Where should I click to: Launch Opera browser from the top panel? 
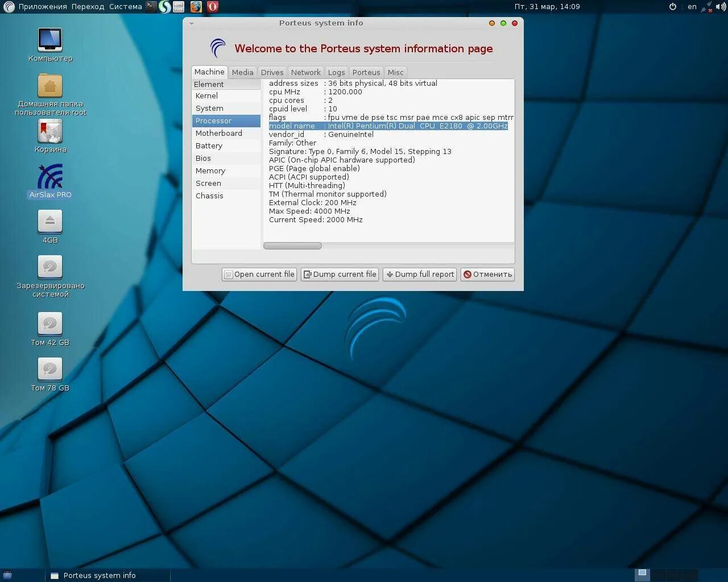tap(213, 7)
